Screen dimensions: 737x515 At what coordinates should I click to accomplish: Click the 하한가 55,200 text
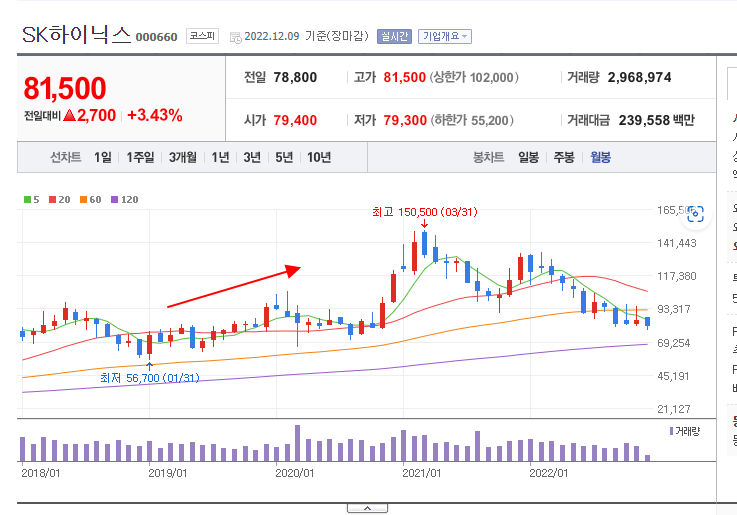tap(471, 120)
